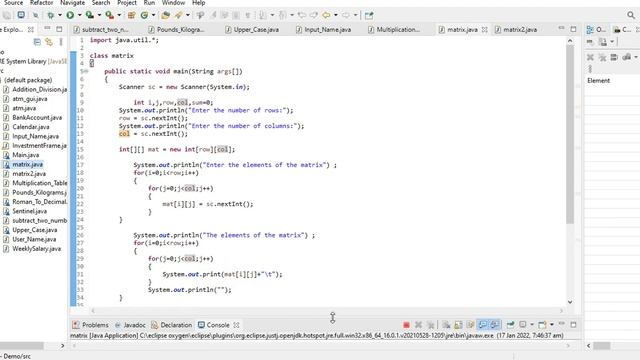Open the Refactor menu
The height and width of the screenshot is (360, 640).
tap(41, 3)
